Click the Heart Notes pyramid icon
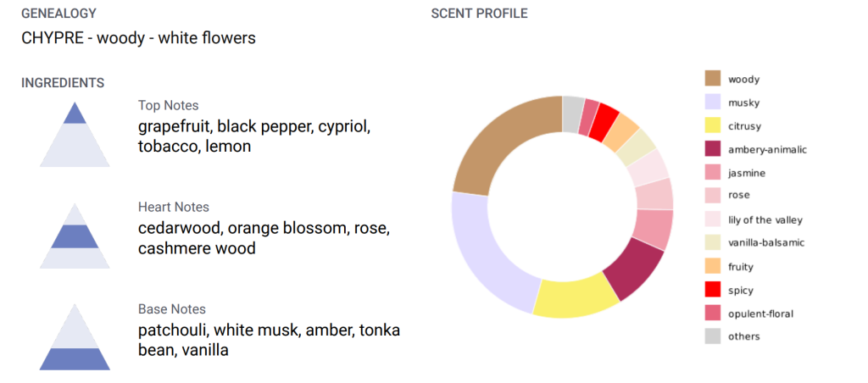Image resolution: width=868 pixels, height=383 pixels. 75,236
